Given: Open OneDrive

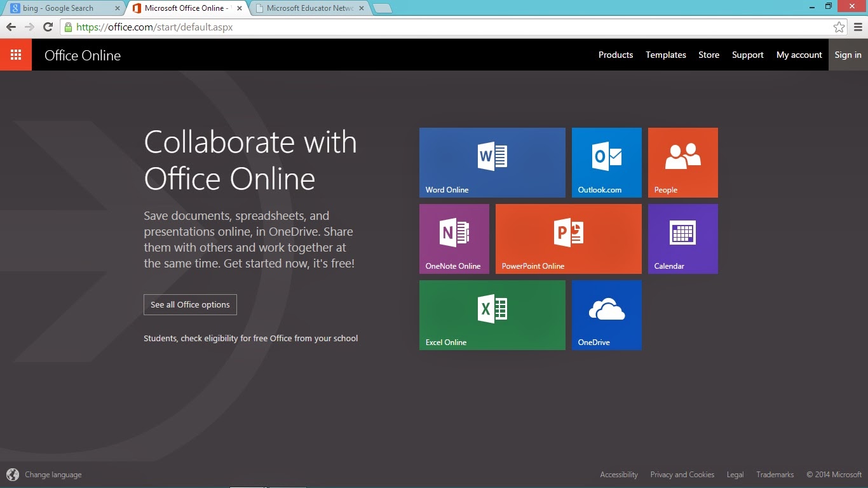Looking at the screenshot, I should 606,315.
